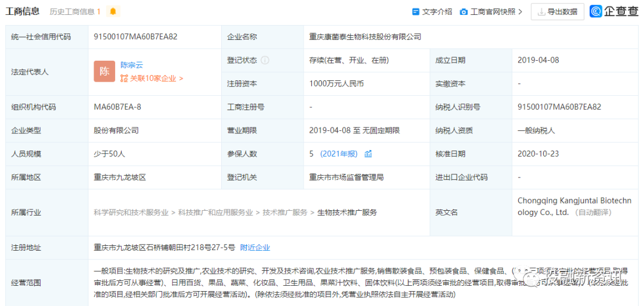
Task: Click business term 2019-04-08 至 无固定期限
Action: [354, 130]
